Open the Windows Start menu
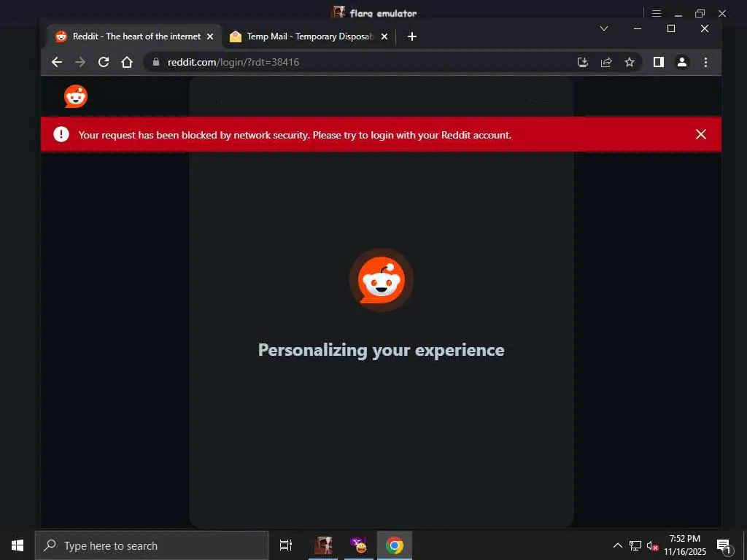 point(18,545)
